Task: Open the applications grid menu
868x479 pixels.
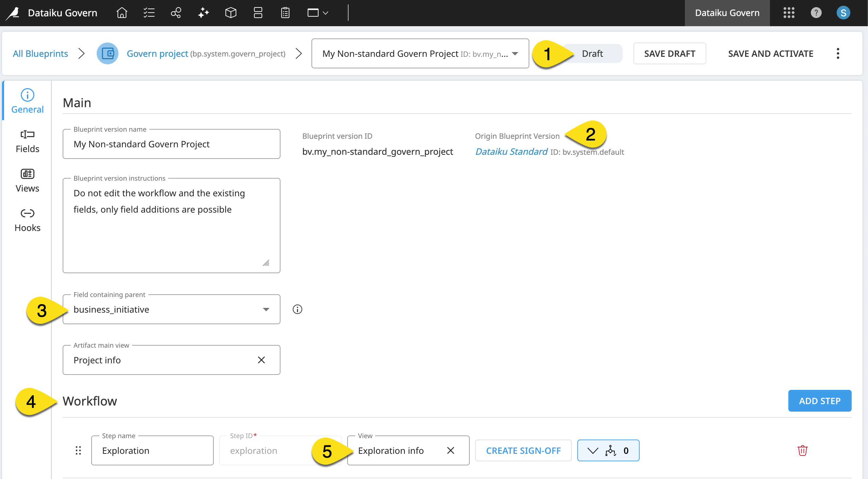Action: 789,13
